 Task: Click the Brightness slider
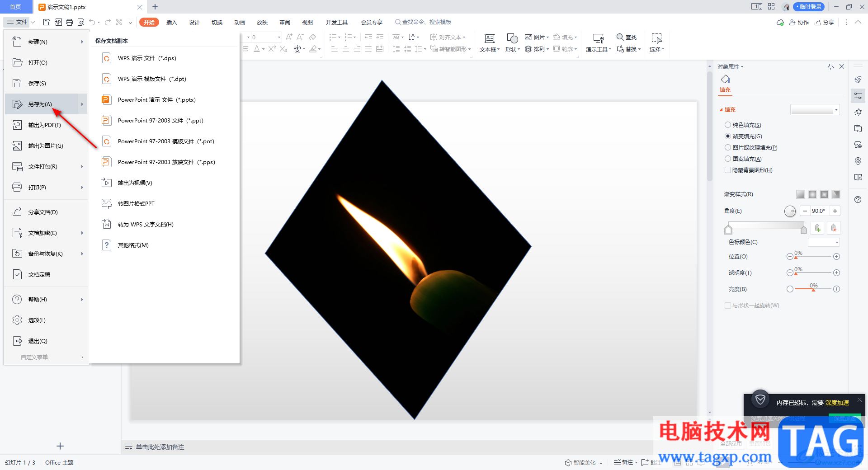[813, 289]
